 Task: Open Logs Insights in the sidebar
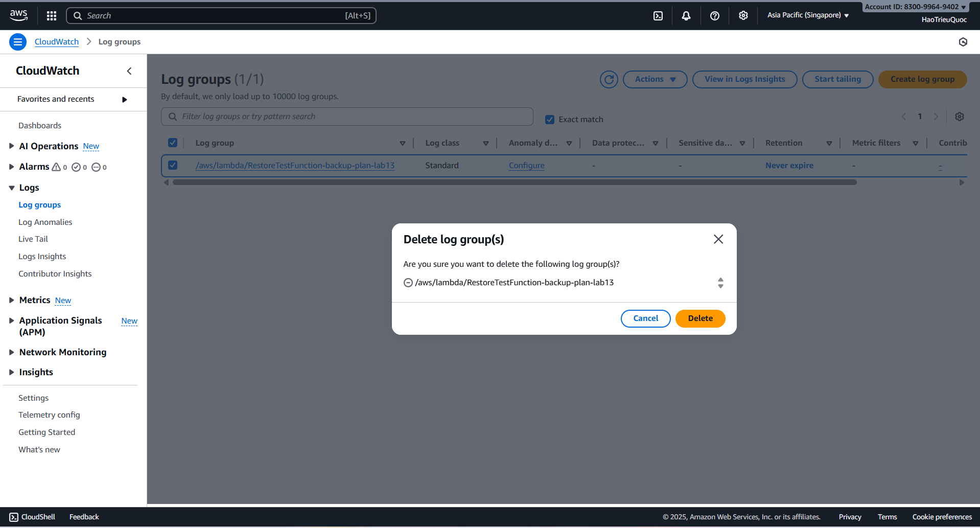(x=42, y=257)
